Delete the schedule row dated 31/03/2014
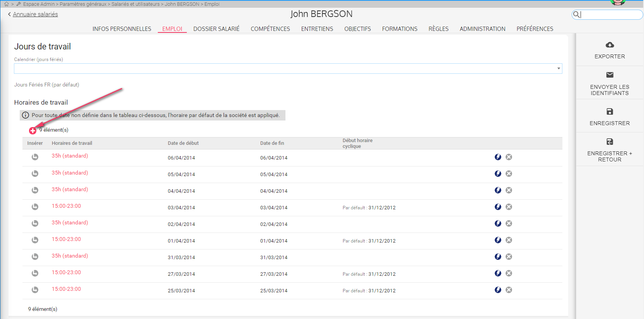This screenshot has width=644, height=319. point(509,256)
